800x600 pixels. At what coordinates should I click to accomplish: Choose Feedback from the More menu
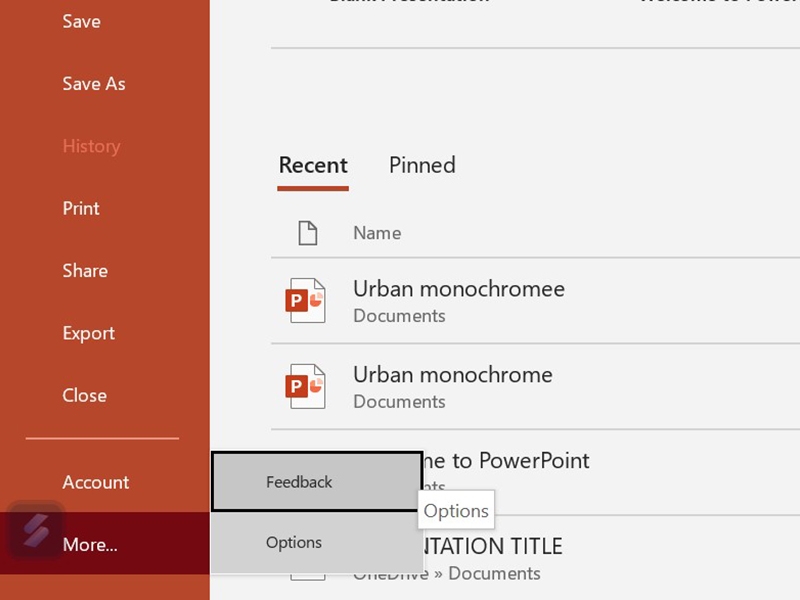316,482
